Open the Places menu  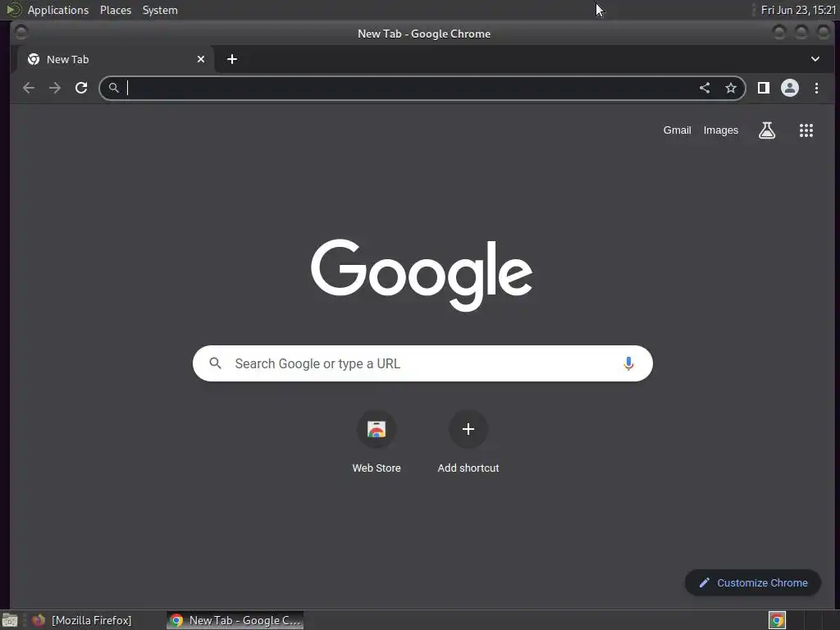tap(115, 10)
